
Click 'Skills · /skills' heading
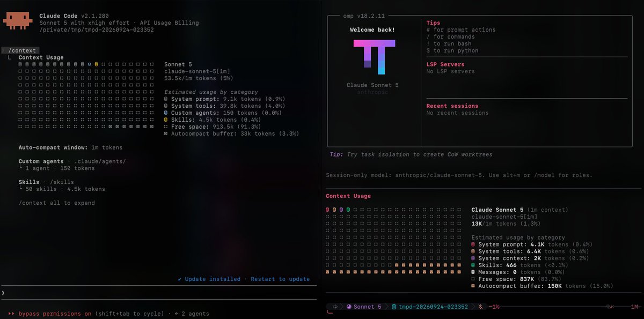click(46, 182)
